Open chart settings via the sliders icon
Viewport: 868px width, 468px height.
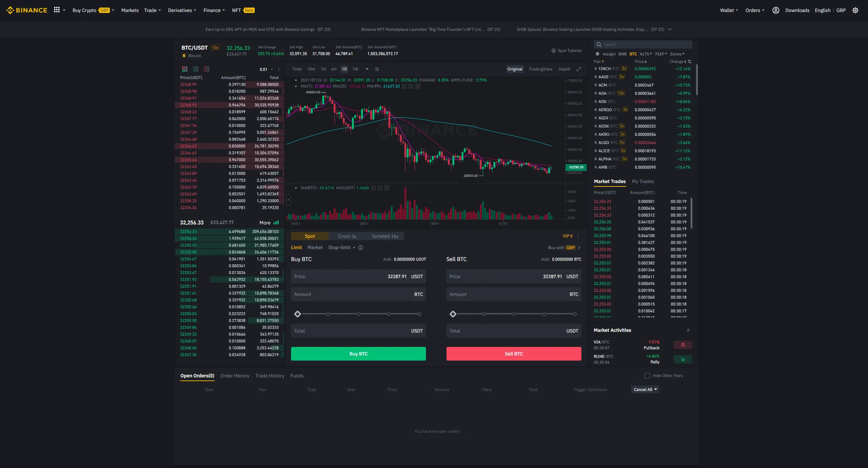coord(377,69)
